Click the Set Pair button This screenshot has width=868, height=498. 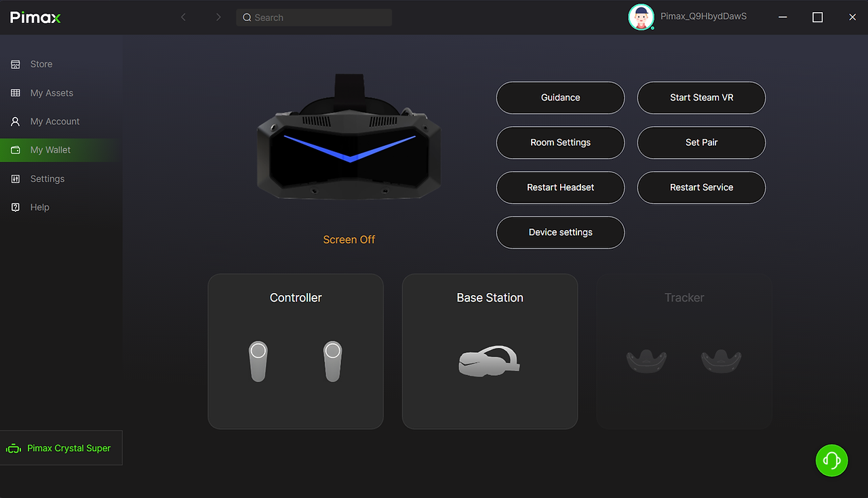(x=701, y=142)
